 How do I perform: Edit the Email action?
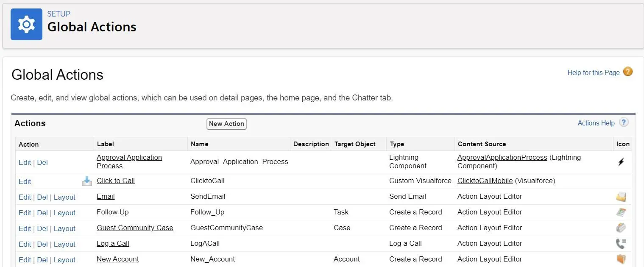(25, 197)
